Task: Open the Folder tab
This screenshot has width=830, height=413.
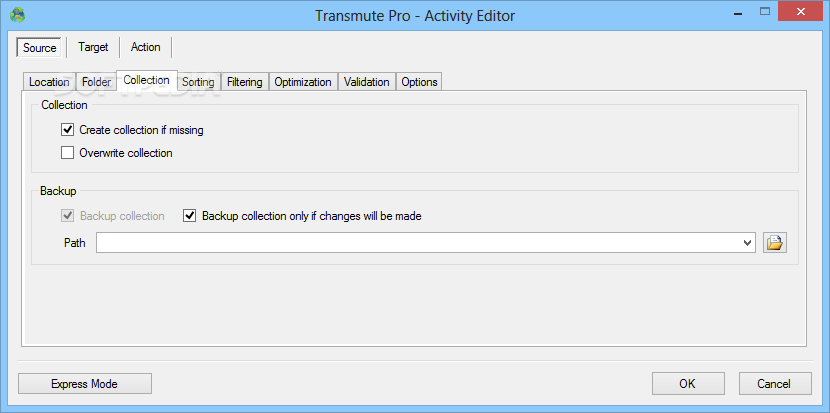Action: (x=96, y=82)
